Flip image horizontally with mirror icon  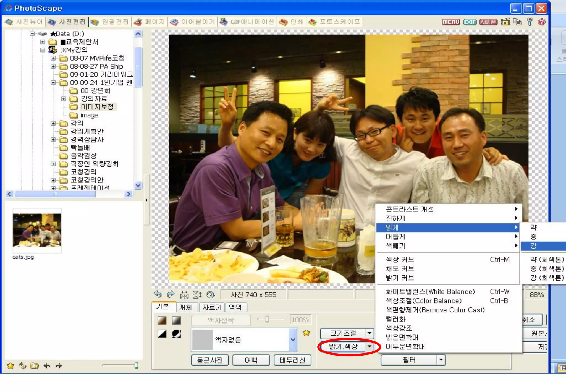click(184, 295)
